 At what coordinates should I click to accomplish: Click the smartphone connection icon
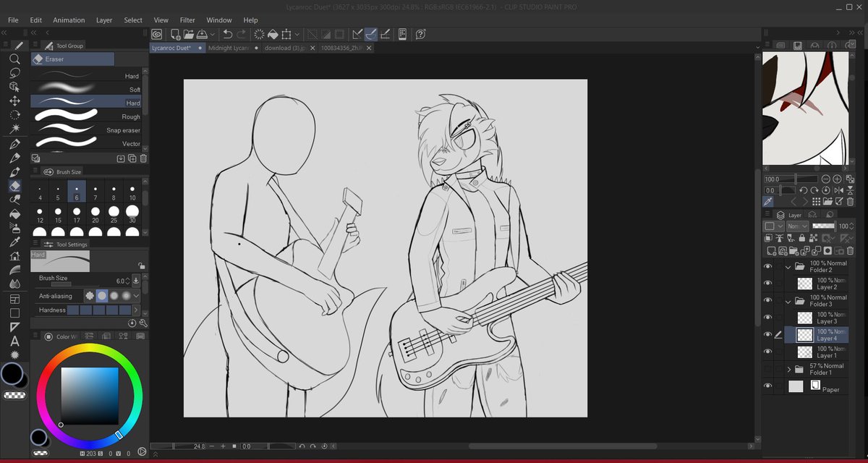click(402, 34)
